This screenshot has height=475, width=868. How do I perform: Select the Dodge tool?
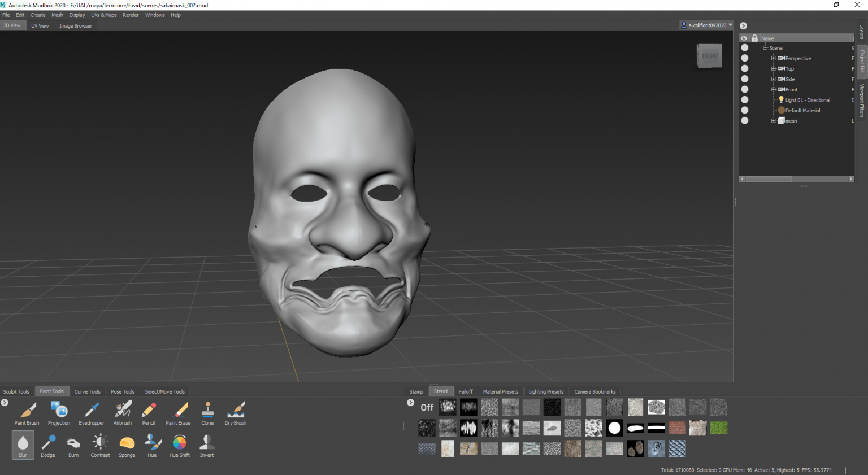click(48, 446)
